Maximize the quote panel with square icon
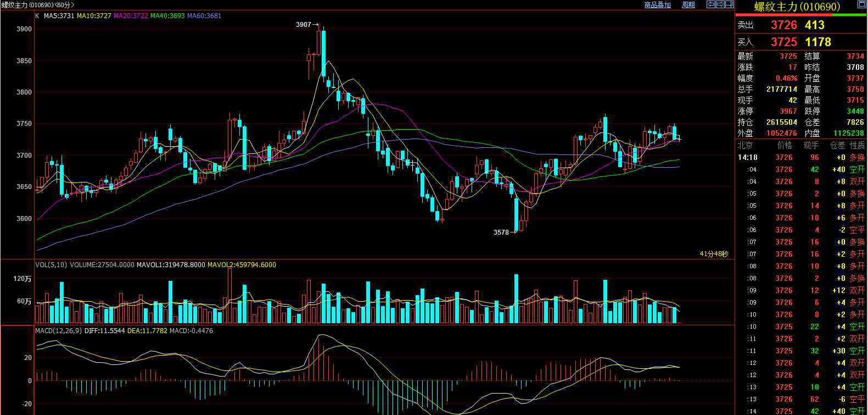Screen dimensions: 868x415 tap(860, 5)
